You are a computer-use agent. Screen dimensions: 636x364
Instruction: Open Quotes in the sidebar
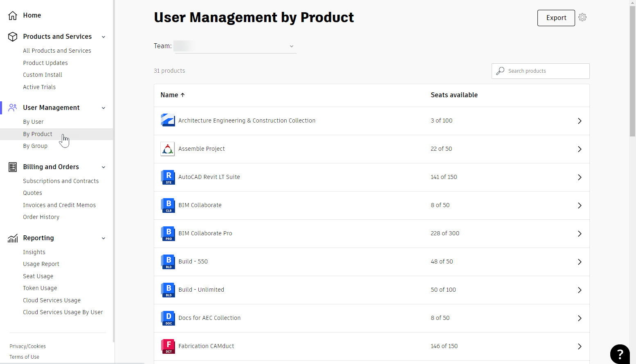32,193
